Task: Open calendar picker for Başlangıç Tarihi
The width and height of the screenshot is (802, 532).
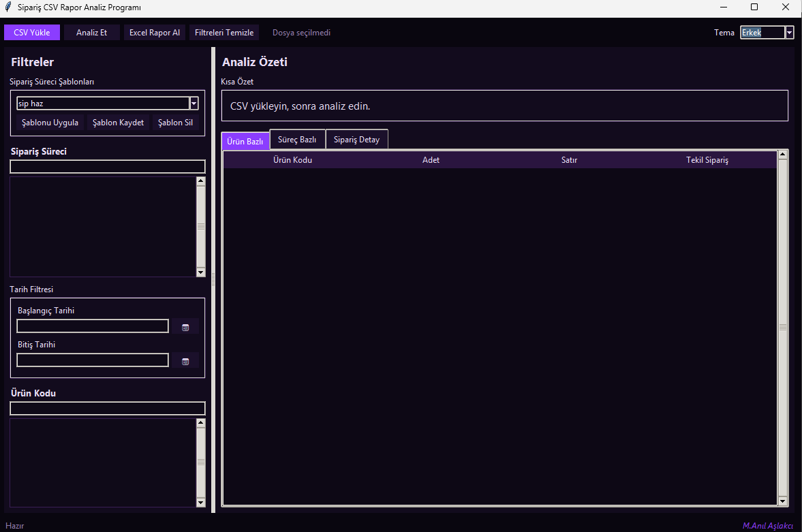Action: click(x=185, y=327)
